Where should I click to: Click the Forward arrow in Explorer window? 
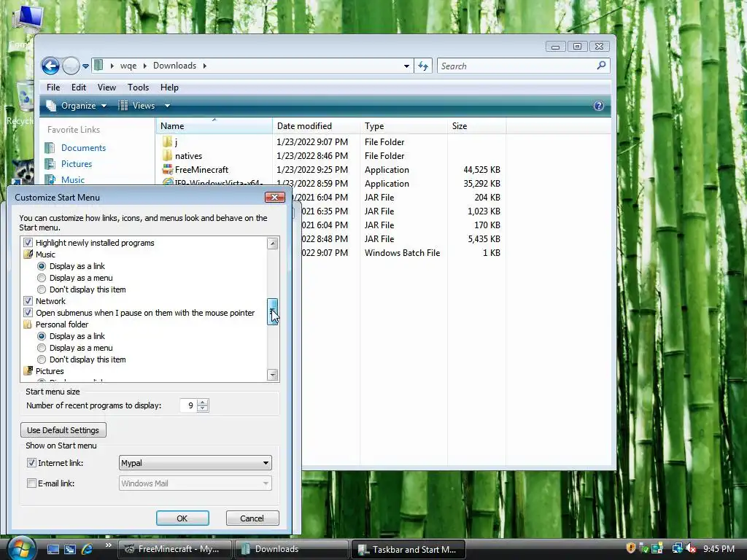tap(71, 66)
